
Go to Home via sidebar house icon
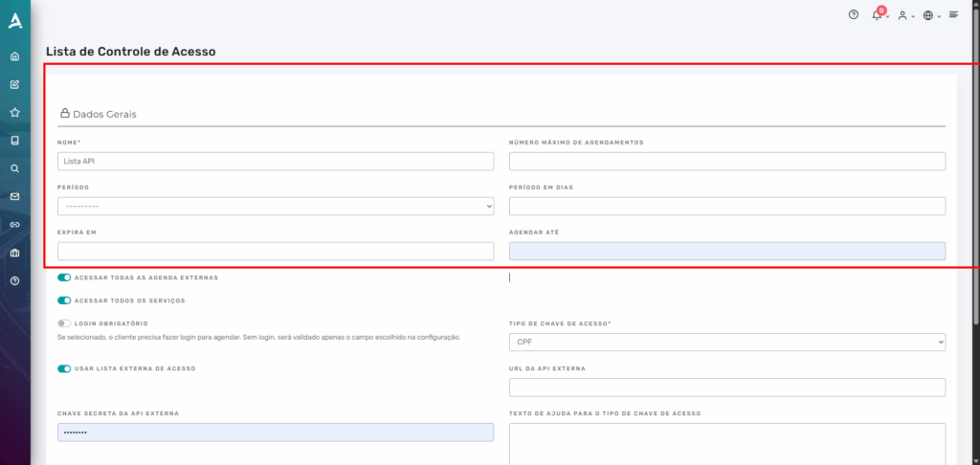14,56
